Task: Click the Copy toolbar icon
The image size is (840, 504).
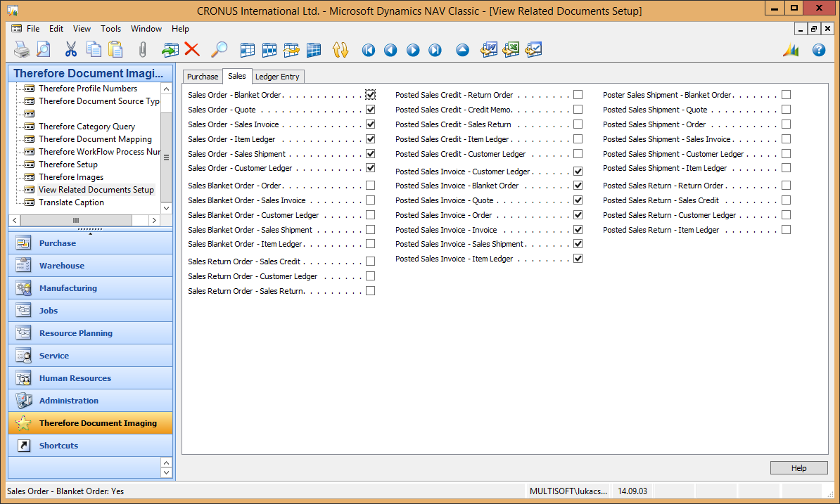Action: coord(94,50)
